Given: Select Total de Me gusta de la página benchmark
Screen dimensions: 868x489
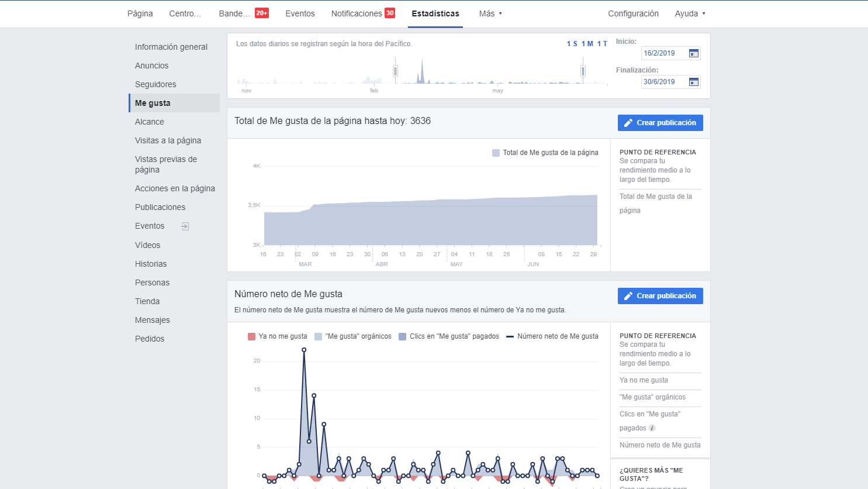Looking at the screenshot, I should 656,204.
